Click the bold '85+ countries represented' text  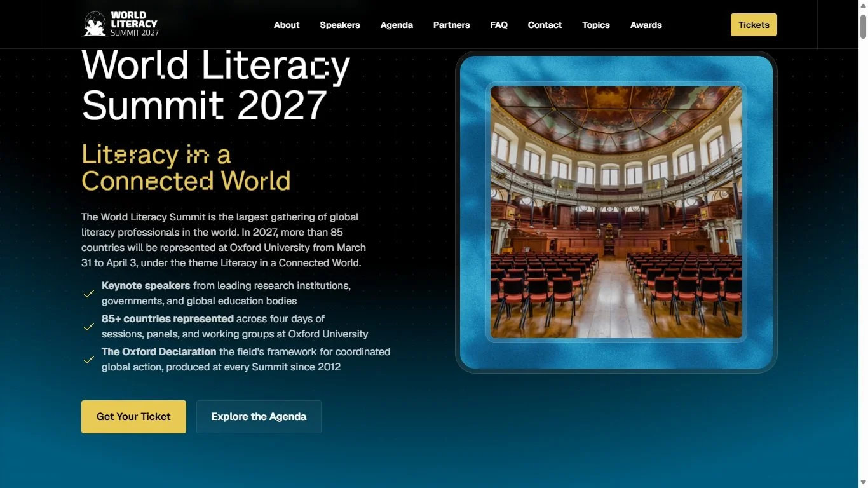pos(168,319)
